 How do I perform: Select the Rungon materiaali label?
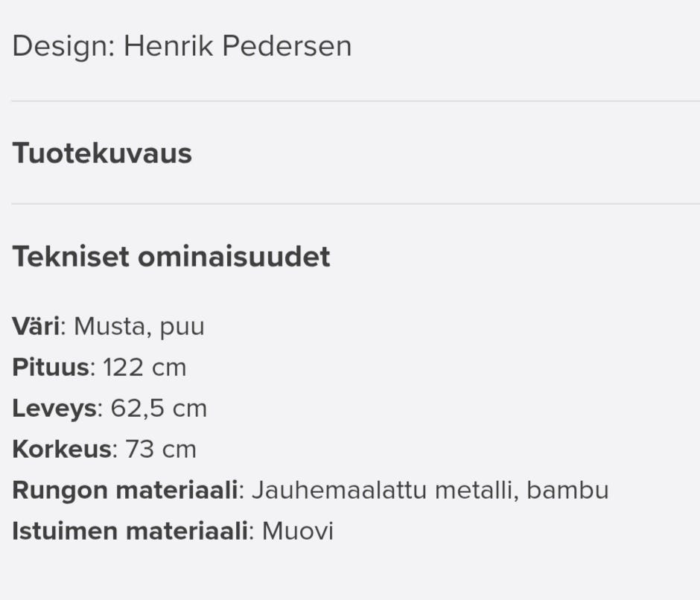tap(125, 491)
